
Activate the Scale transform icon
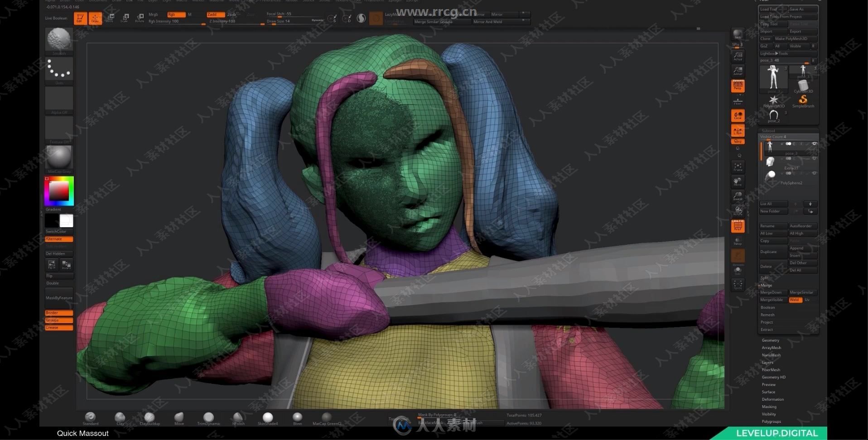tap(125, 18)
